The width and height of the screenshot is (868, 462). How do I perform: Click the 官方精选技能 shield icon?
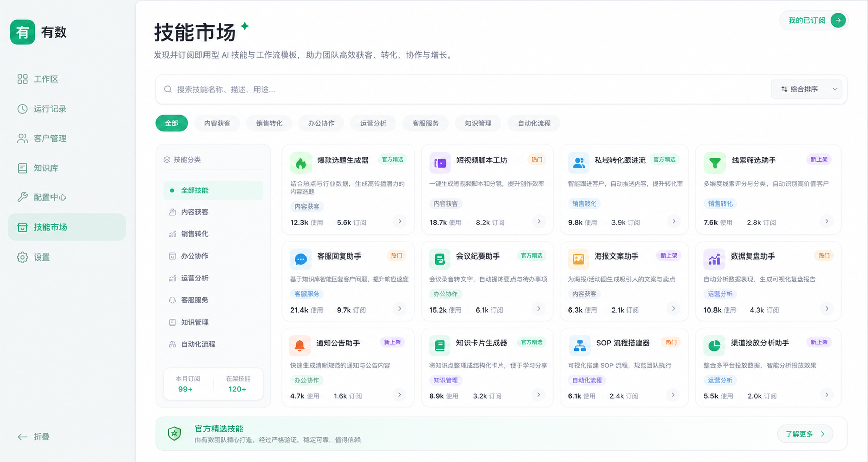coord(174,433)
